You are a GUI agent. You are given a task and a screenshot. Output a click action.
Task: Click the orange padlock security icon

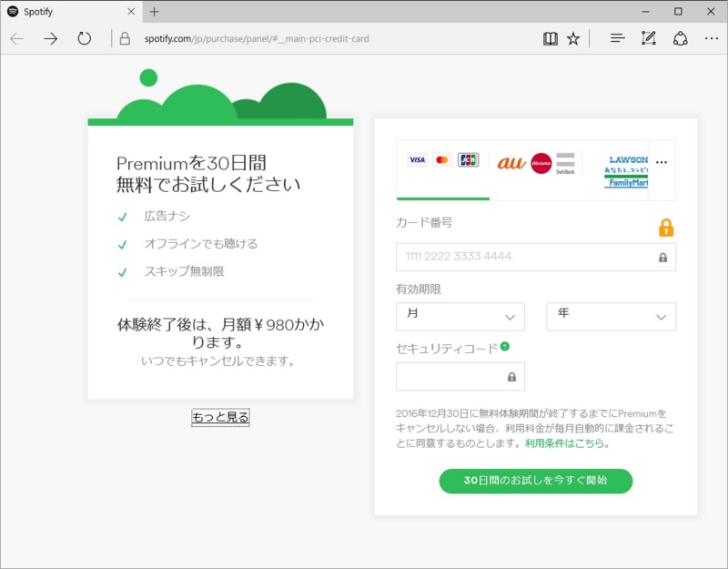[x=666, y=227]
